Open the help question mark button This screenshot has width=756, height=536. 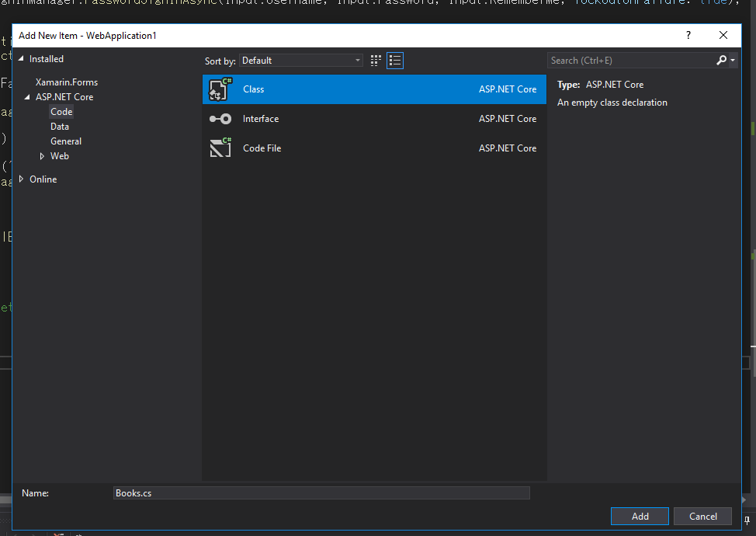688,35
